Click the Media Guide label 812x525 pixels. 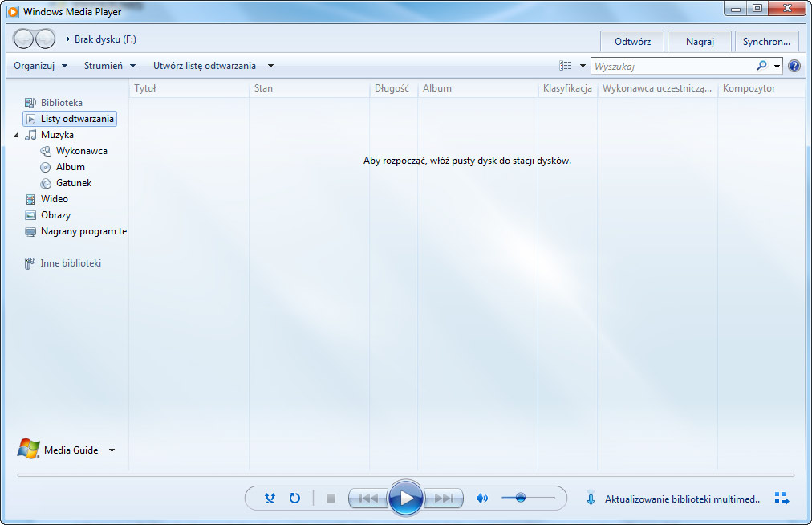pos(71,450)
